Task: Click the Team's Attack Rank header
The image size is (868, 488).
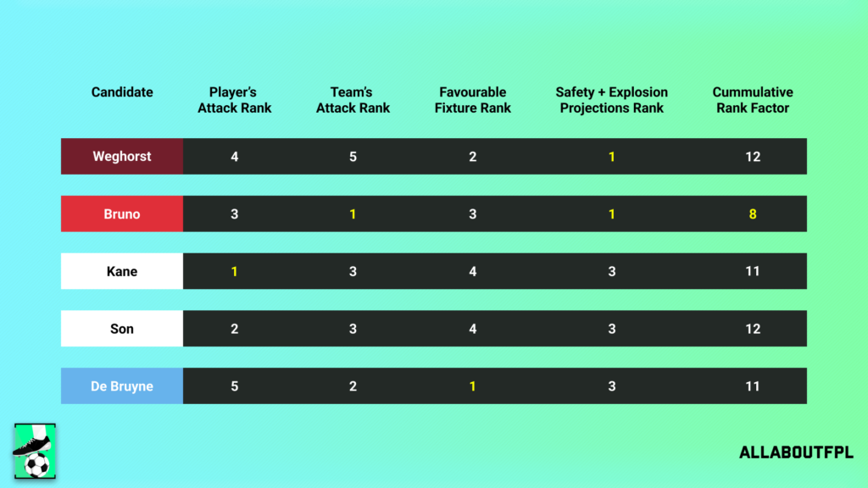Action: (353, 100)
